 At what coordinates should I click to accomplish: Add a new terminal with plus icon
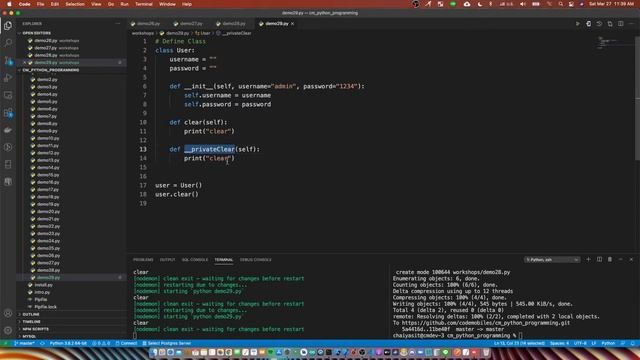588,260
